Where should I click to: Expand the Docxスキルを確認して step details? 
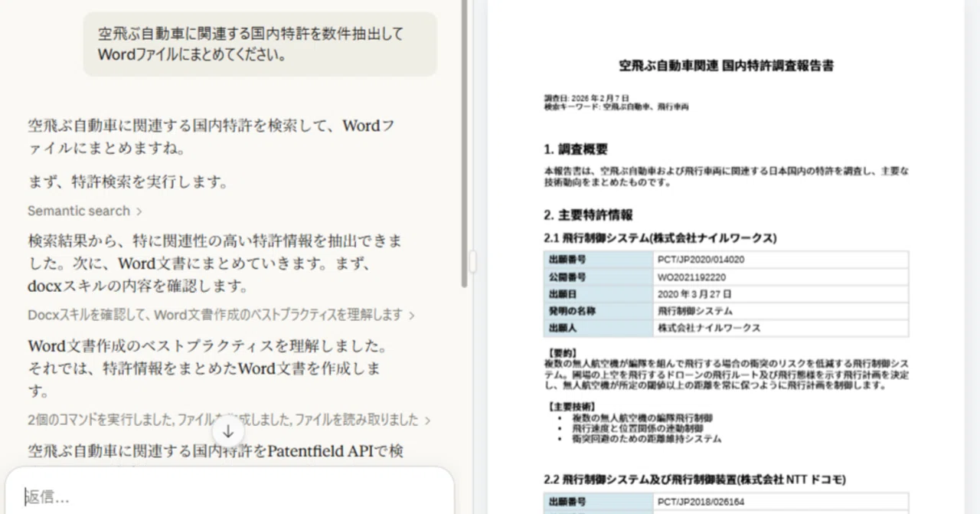click(221, 315)
